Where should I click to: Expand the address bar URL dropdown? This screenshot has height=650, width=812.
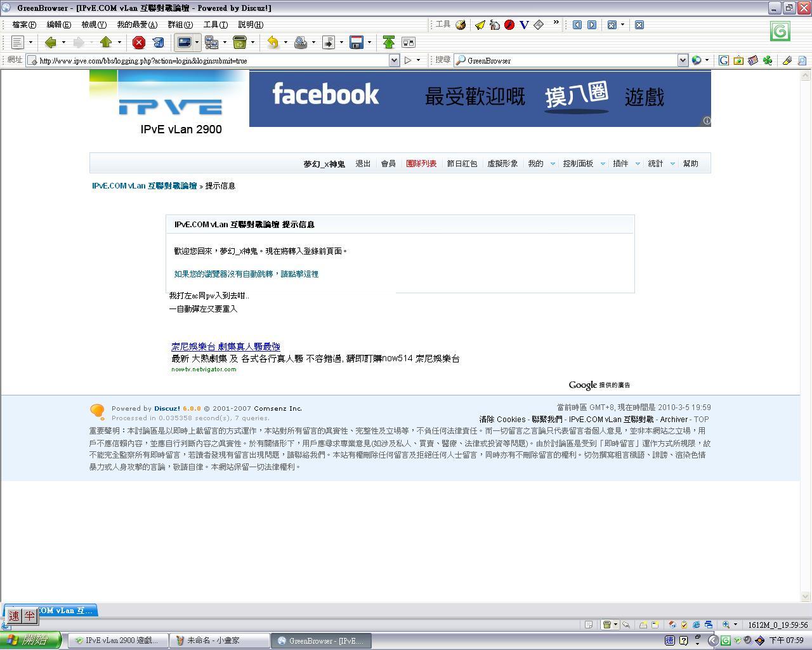tap(394, 60)
